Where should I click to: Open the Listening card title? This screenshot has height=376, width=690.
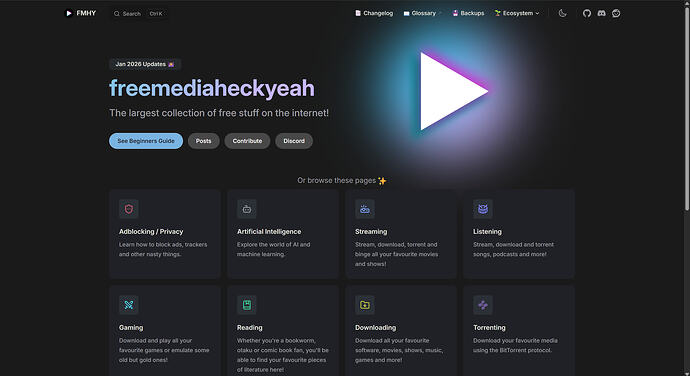[487, 232]
